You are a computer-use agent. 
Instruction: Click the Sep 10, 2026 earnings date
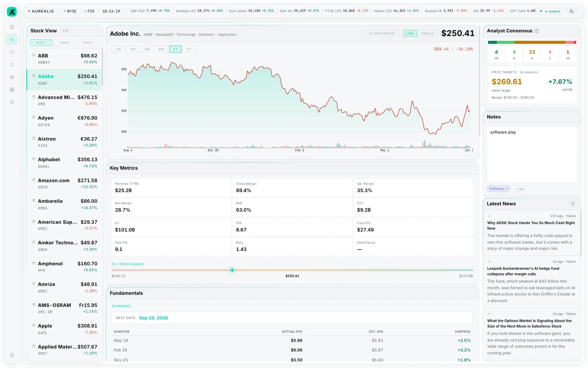(153, 318)
